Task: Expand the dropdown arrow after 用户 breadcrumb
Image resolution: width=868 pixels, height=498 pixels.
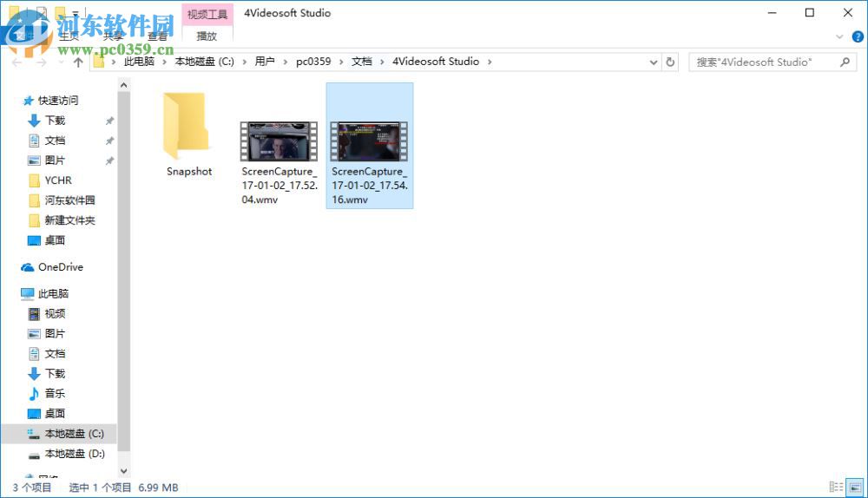Action: click(x=285, y=62)
